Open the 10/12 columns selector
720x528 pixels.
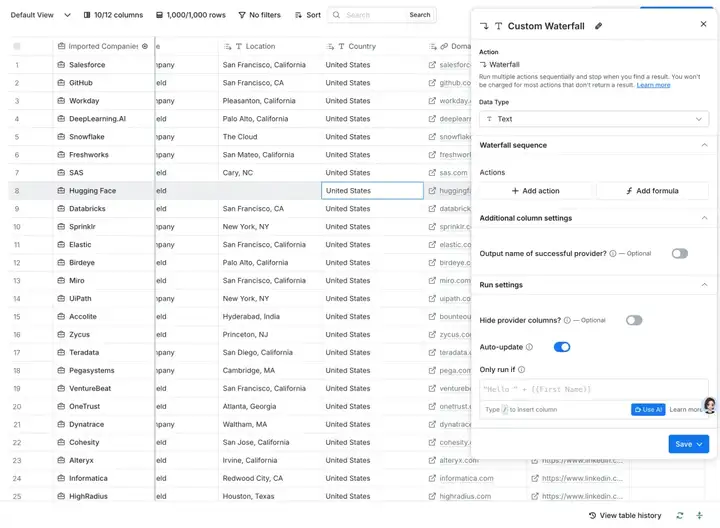[113, 15]
